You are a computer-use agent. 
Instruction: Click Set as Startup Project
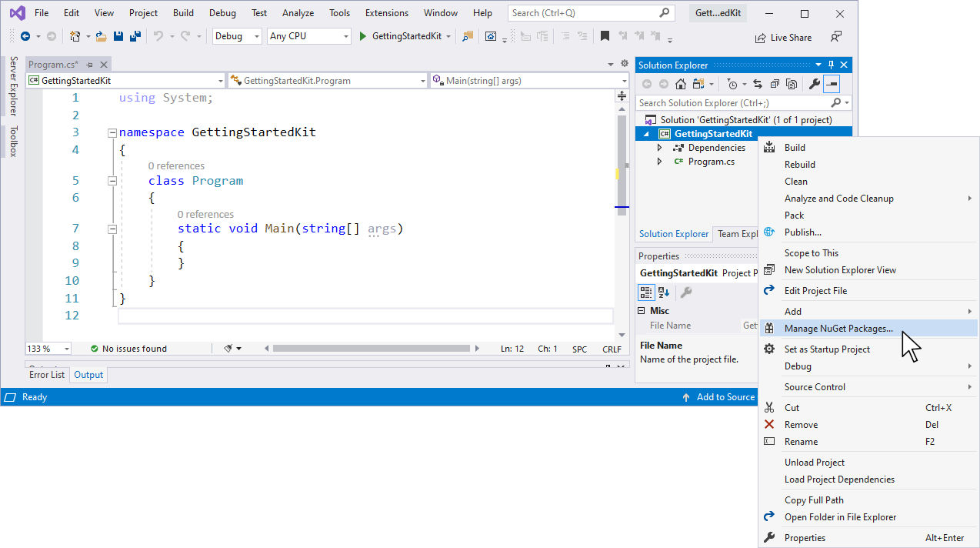coord(826,349)
